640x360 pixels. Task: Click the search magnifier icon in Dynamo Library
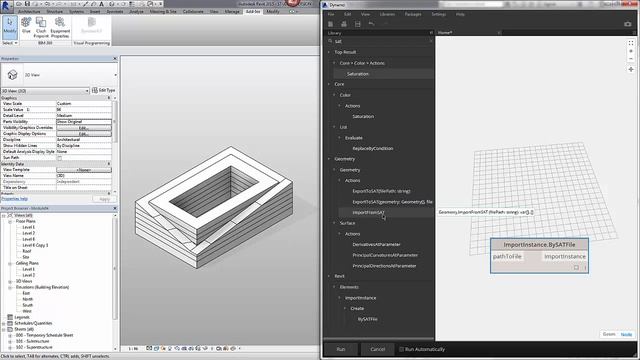pyautogui.click(x=330, y=41)
